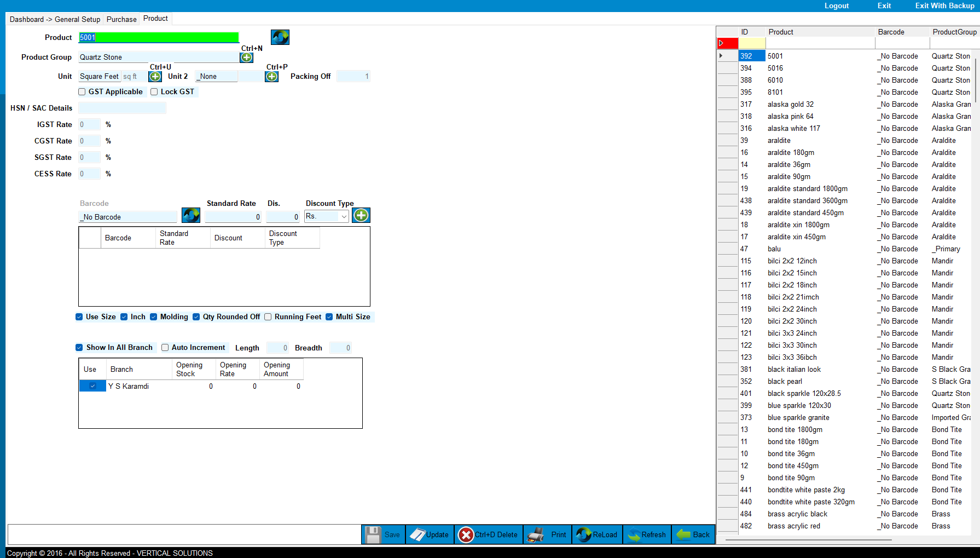Toggle Show In All Branch checkbox
Image resolution: width=980 pixels, height=558 pixels.
(79, 348)
